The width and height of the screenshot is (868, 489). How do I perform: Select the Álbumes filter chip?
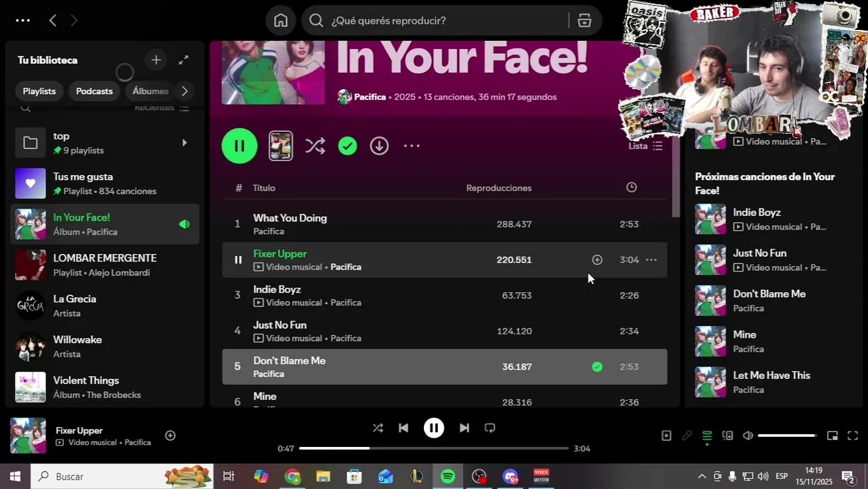149,91
